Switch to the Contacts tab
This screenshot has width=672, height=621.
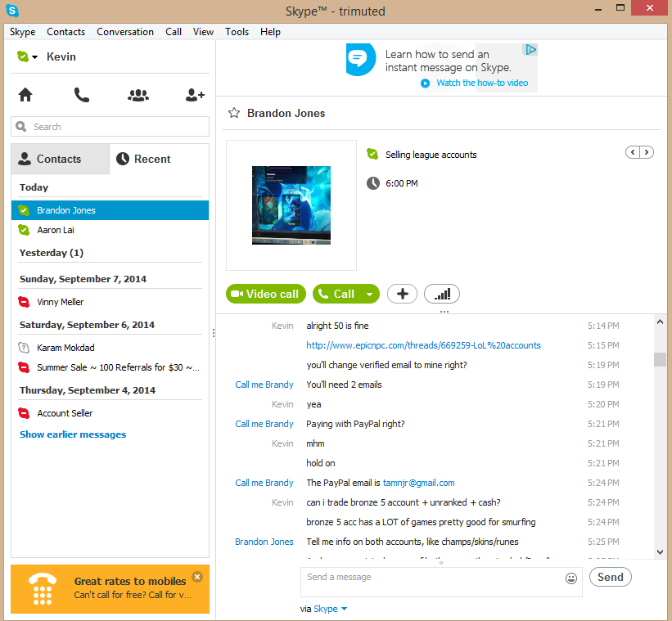(x=61, y=159)
